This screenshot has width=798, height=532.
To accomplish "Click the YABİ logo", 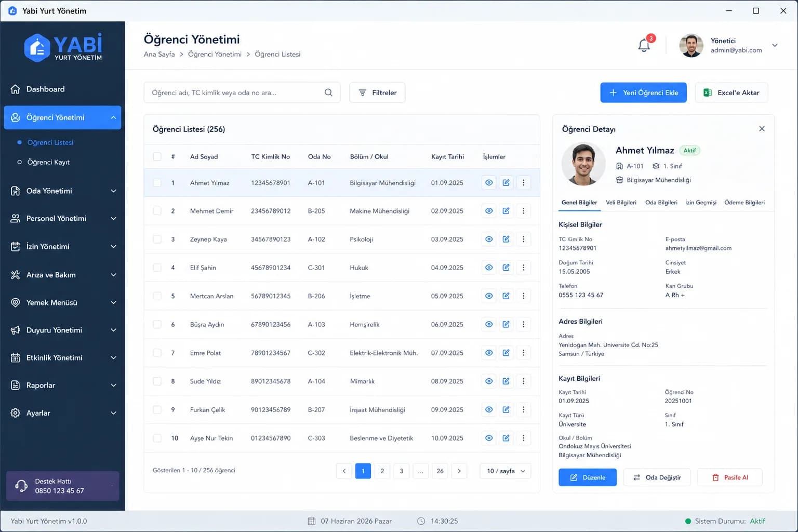I will coord(63,47).
